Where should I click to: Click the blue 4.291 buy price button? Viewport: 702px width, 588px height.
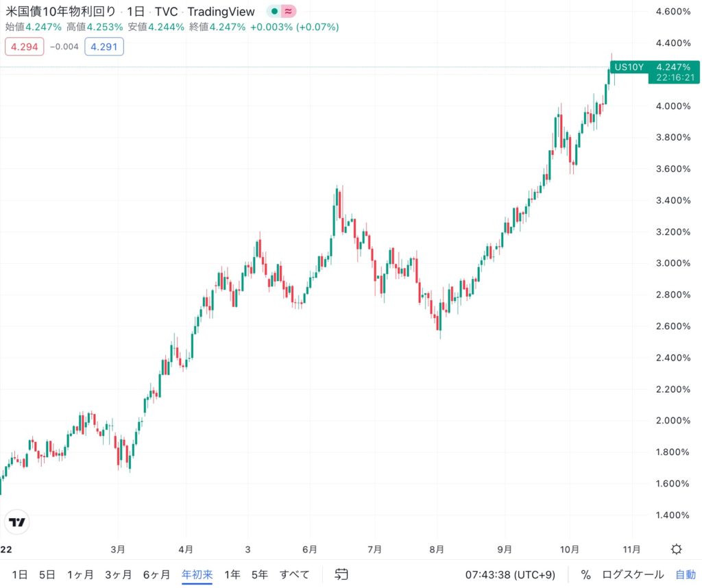[104, 47]
